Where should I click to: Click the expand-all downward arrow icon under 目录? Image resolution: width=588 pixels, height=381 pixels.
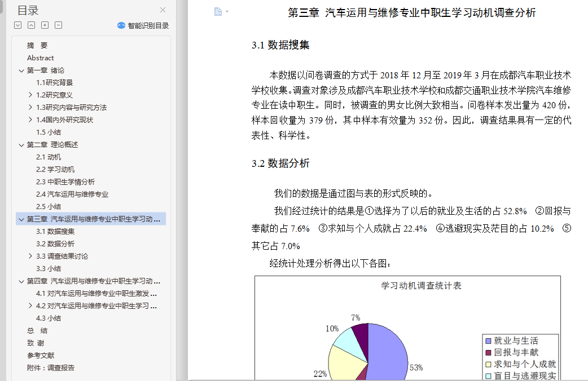click(x=17, y=25)
